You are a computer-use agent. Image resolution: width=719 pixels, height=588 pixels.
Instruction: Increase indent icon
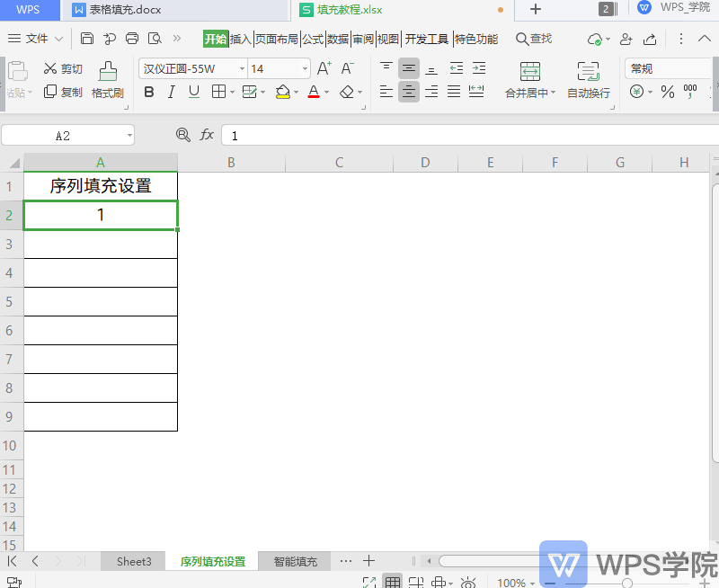[479, 69]
